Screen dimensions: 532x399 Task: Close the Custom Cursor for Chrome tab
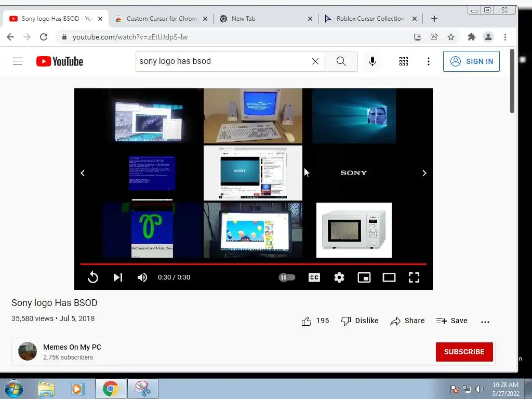tap(205, 19)
